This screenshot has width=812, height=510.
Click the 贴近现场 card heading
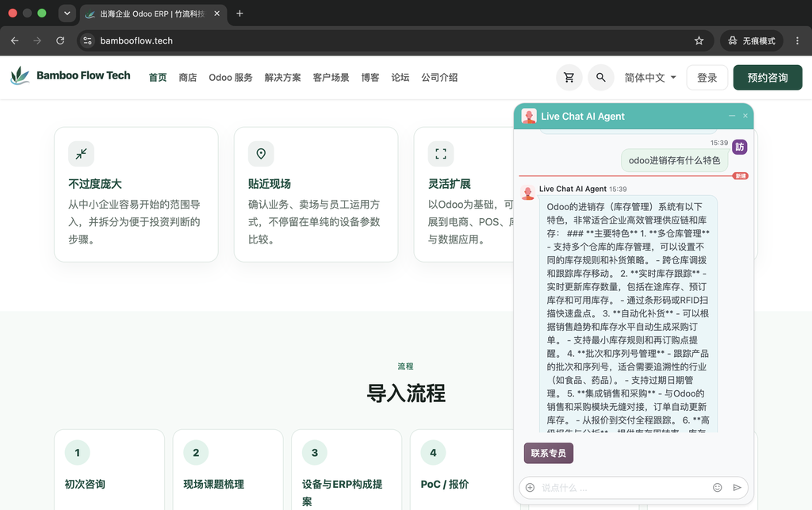click(x=270, y=184)
